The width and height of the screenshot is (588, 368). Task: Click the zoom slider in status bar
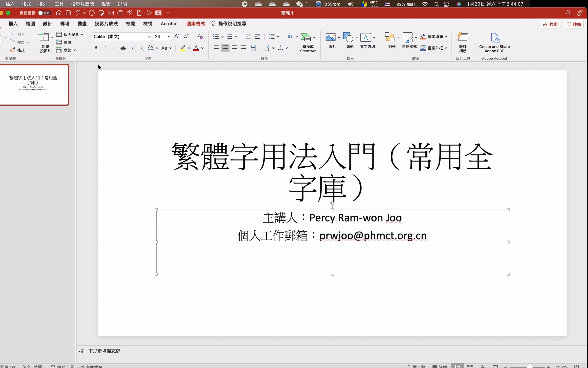coord(527,367)
